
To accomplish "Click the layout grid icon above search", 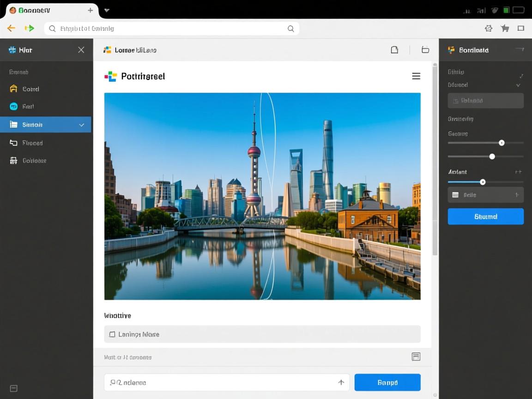I will pyautogui.click(x=416, y=357).
